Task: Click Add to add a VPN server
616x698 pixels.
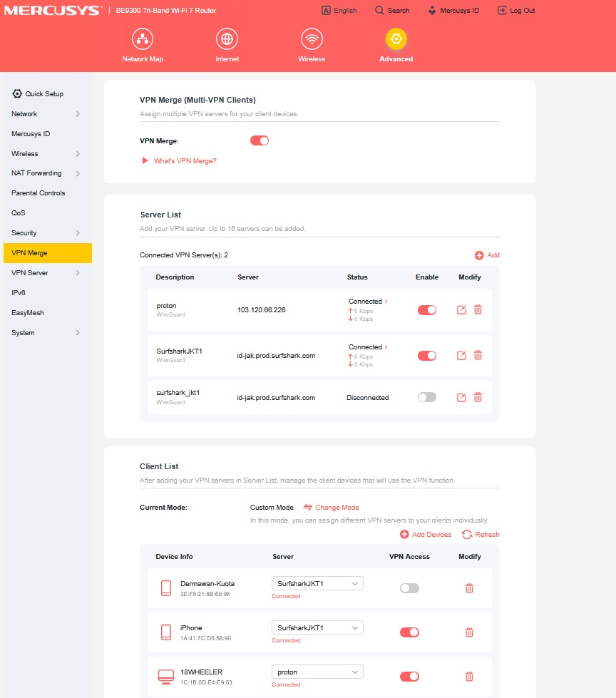Action: (x=488, y=255)
